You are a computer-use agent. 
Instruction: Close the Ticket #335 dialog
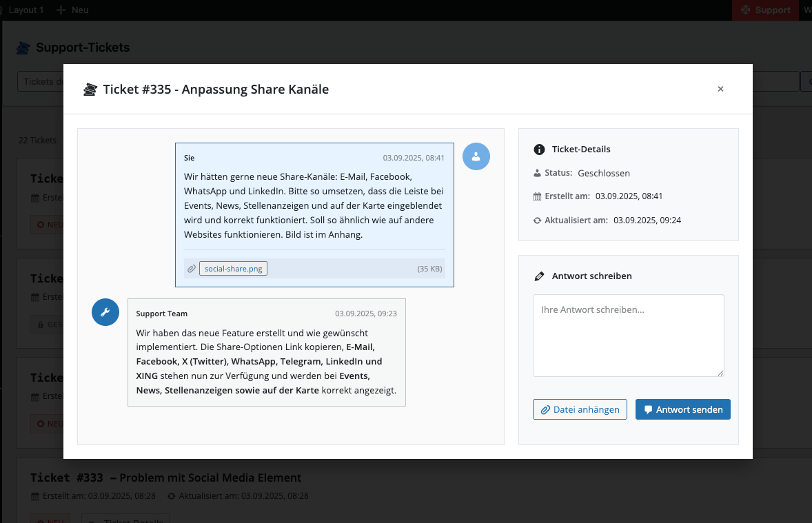[720, 89]
